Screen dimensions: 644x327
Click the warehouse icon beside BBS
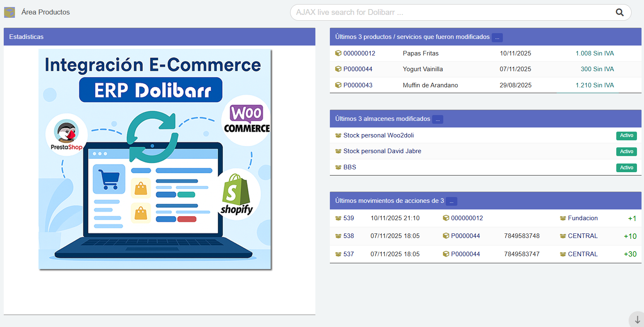click(x=338, y=167)
